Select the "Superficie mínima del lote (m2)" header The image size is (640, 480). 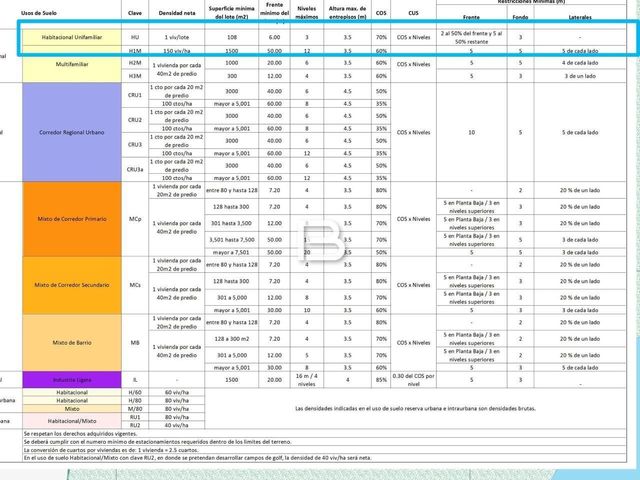pyautogui.click(x=231, y=13)
